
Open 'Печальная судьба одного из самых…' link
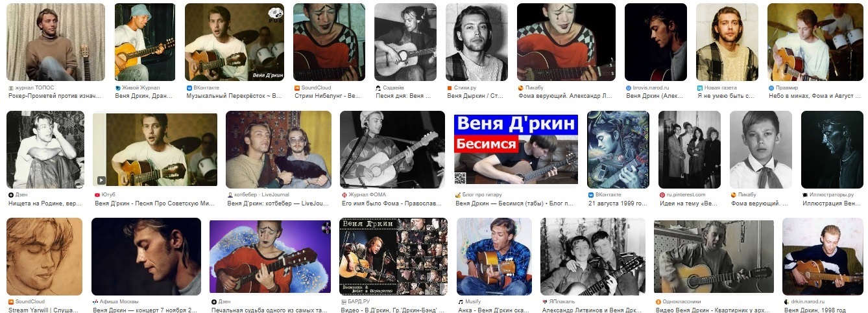(x=271, y=310)
